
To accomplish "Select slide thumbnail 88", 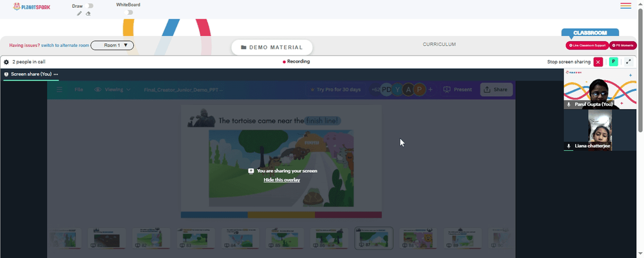I will click(x=418, y=238).
